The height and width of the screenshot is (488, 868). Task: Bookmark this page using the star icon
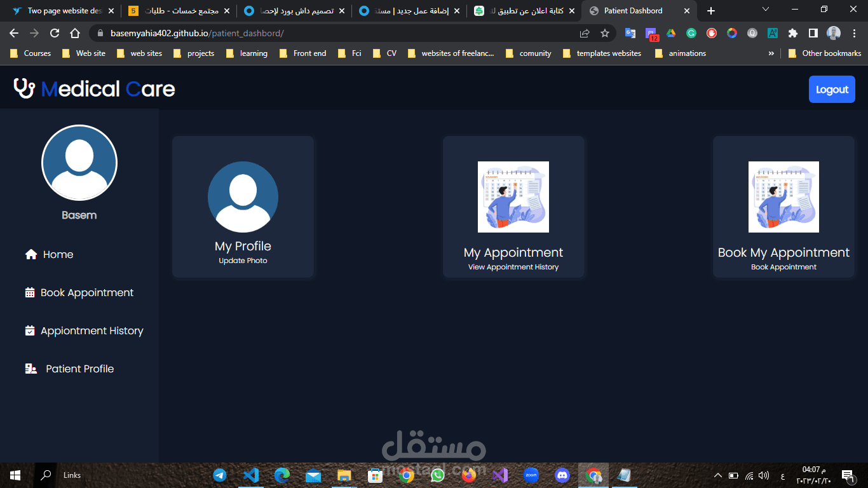click(x=604, y=32)
